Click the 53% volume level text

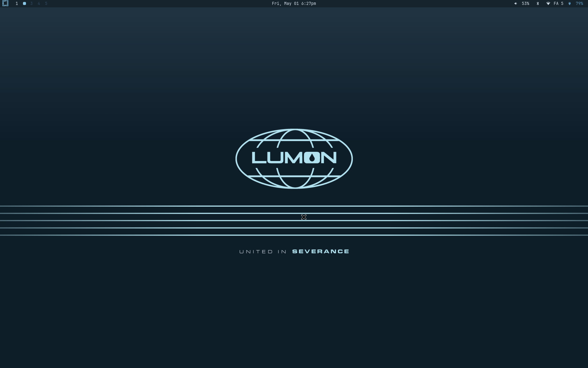pyautogui.click(x=526, y=4)
